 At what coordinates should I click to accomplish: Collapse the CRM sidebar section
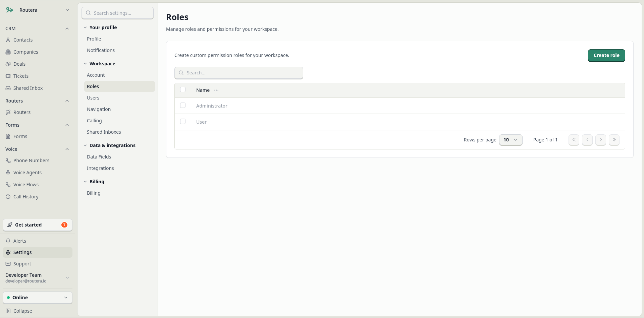(x=67, y=28)
